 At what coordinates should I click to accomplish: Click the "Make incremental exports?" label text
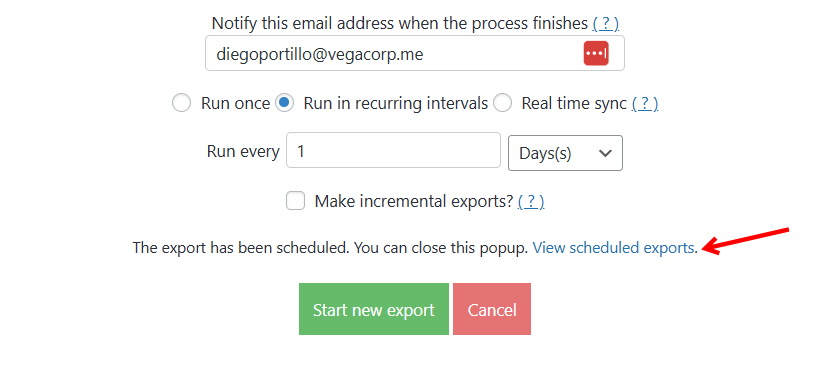[x=414, y=201]
